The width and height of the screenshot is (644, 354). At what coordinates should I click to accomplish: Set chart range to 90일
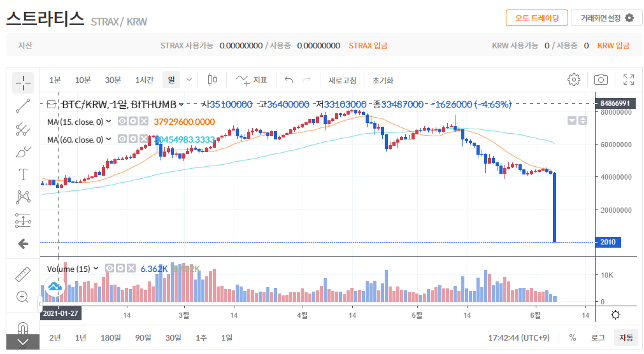pyautogui.click(x=143, y=337)
